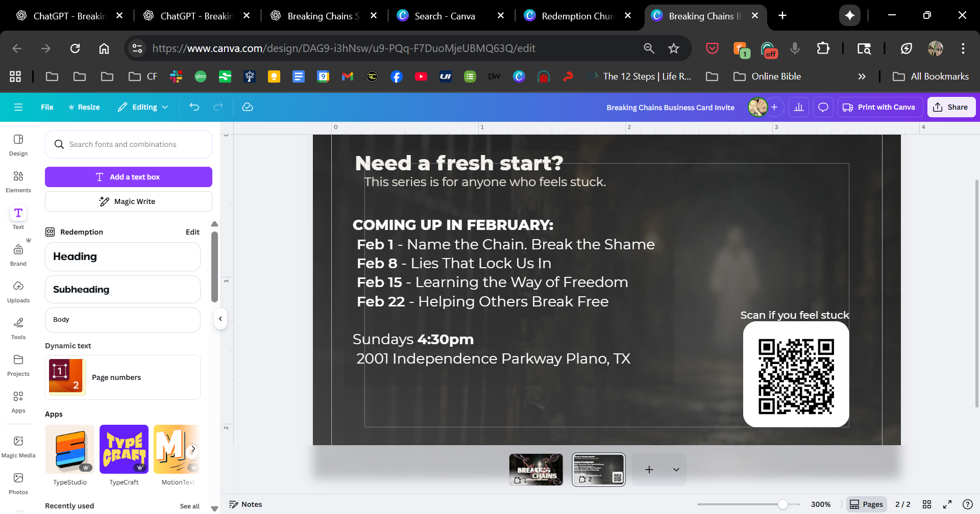Click the cloud save status icon
The width and height of the screenshot is (980, 514).
(248, 107)
